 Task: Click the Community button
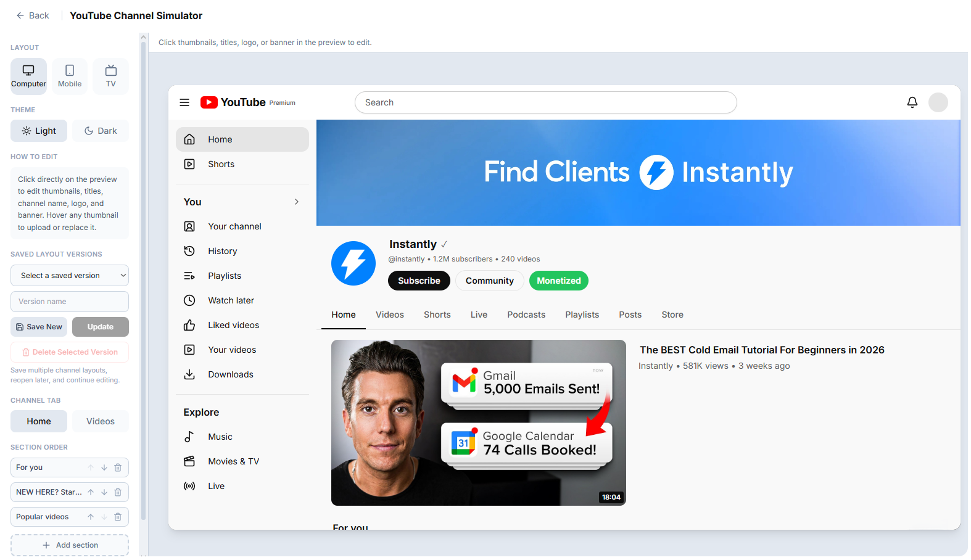tap(490, 281)
